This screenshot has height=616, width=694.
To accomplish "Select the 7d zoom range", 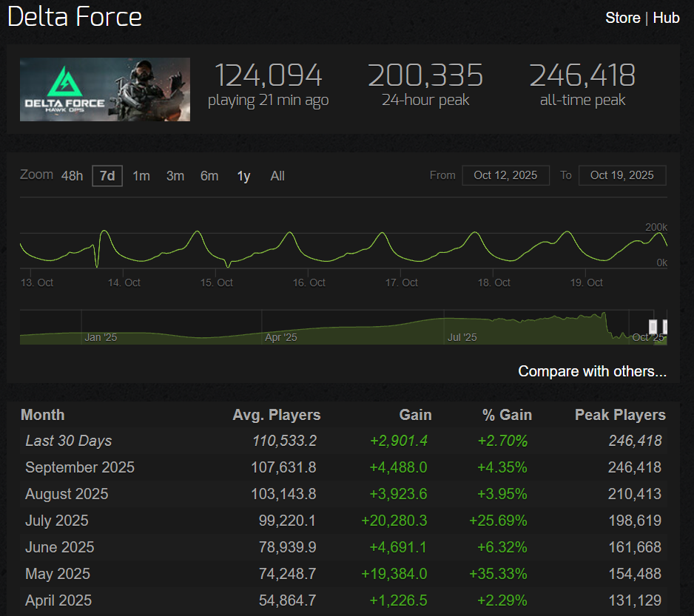I will pos(107,176).
